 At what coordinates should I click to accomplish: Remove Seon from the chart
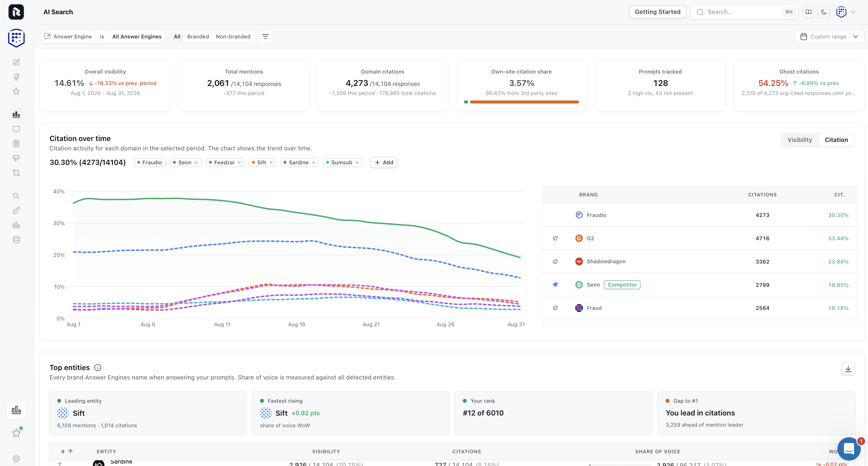(196, 163)
